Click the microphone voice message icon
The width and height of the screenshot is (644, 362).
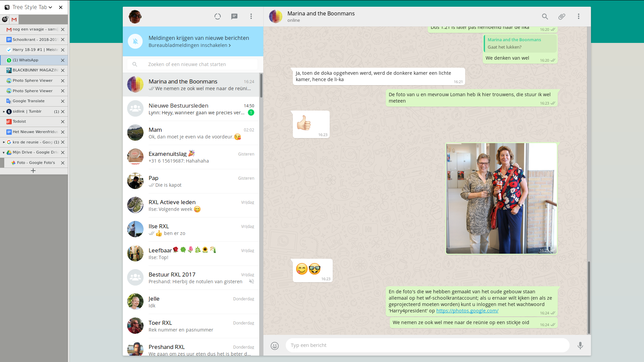tap(580, 346)
